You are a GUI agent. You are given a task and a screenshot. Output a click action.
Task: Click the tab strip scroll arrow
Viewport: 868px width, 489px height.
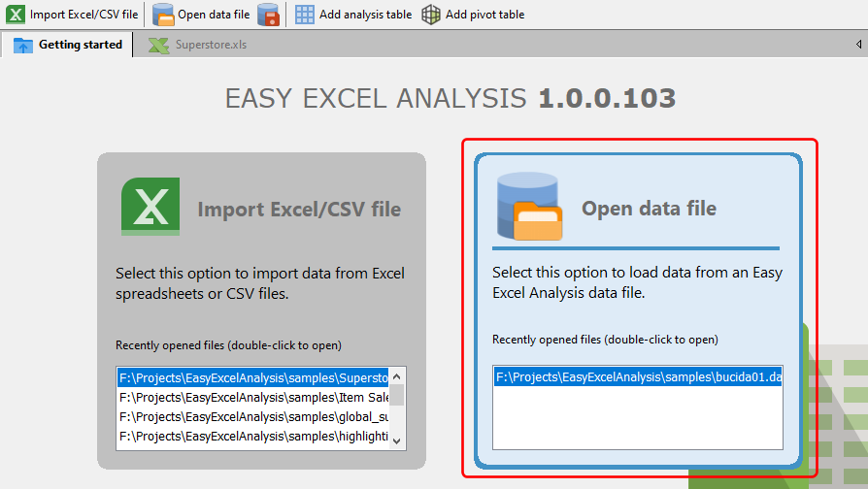858,45
